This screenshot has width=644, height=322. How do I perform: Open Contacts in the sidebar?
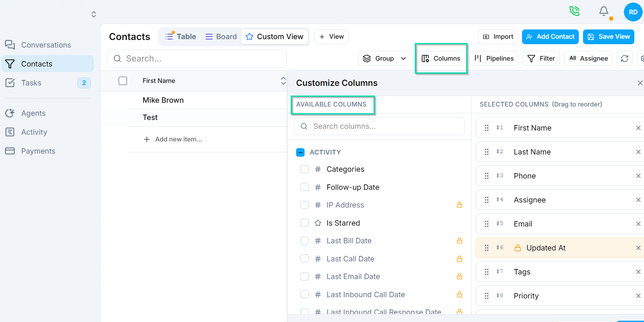[x=47, y=64]
